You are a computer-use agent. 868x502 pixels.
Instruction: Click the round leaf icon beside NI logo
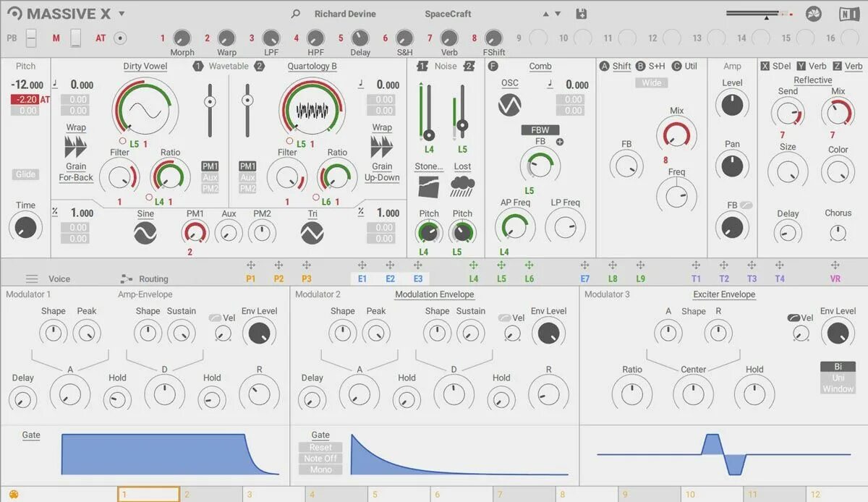click(x=813, y=14)
